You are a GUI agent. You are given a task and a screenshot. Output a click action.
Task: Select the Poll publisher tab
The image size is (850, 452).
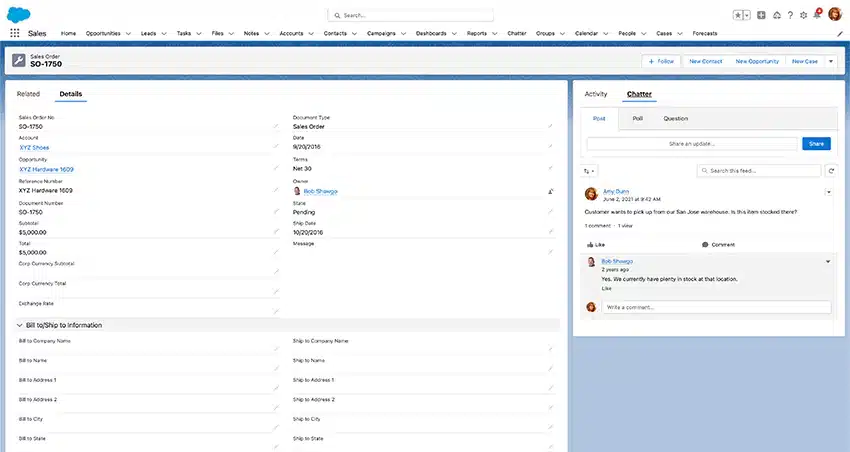click(638, 118)
